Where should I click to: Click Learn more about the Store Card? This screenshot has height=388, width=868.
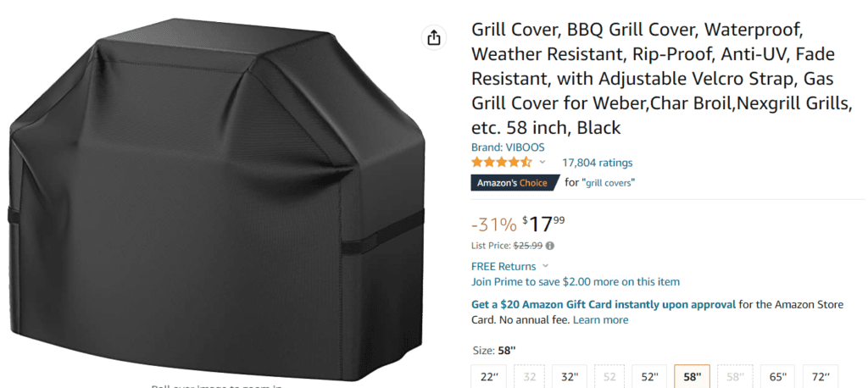coord(601,320)
